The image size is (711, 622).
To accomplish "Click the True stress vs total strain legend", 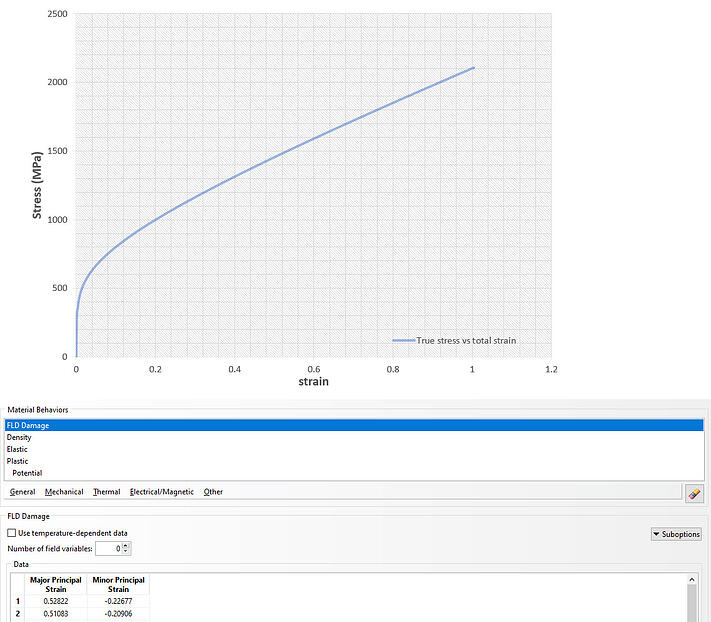I will click(454, 340).
